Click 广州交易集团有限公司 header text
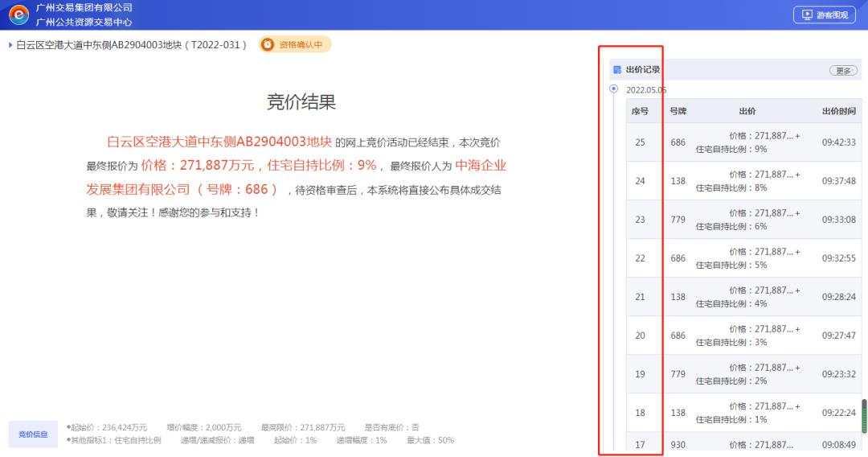The height and width of the screenshot is (457, 868). pyautogui.click(x=84, y=8)
